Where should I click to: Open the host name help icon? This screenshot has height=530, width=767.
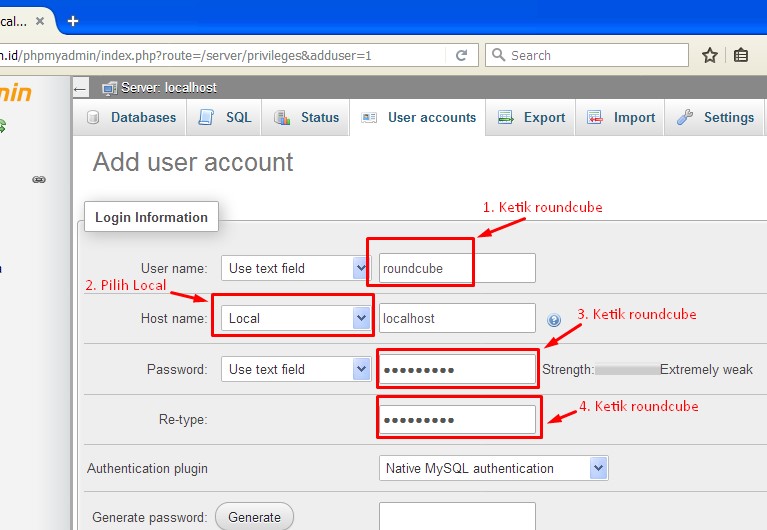click(554, 320)
